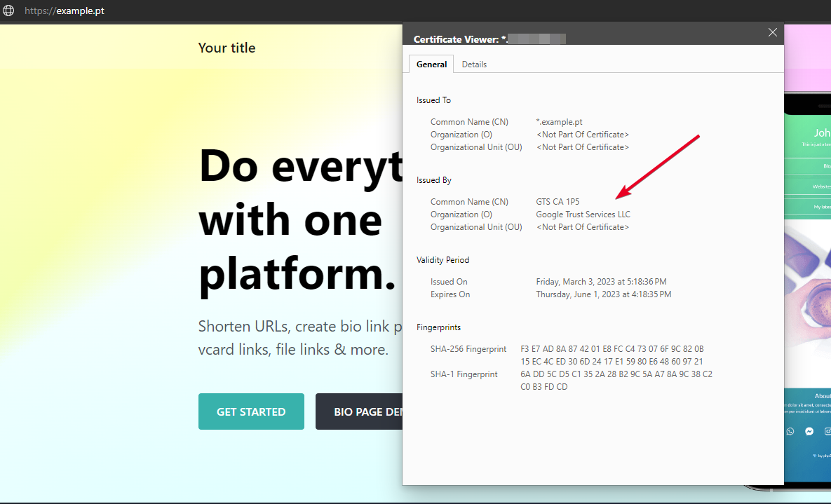Click "Common Name (CN)" label under Issued By
Viewport: 831px width, 504px height.
(469, 202)
